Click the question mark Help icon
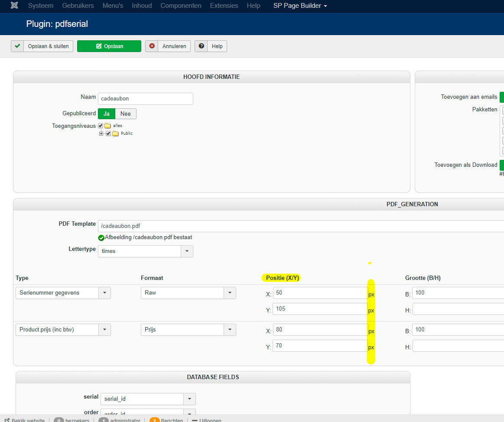Viewport: 504px width, 422px height. [x=201, y=46]
